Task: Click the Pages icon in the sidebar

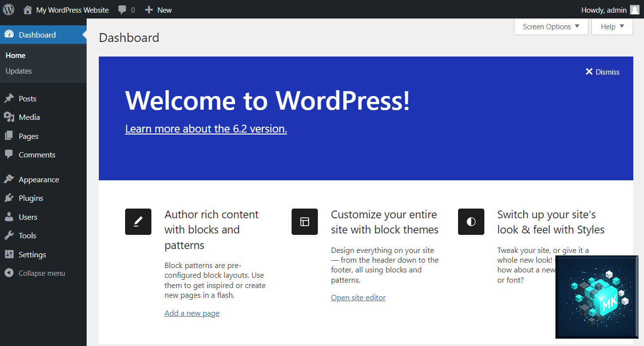Action: (x=9, y=136)
